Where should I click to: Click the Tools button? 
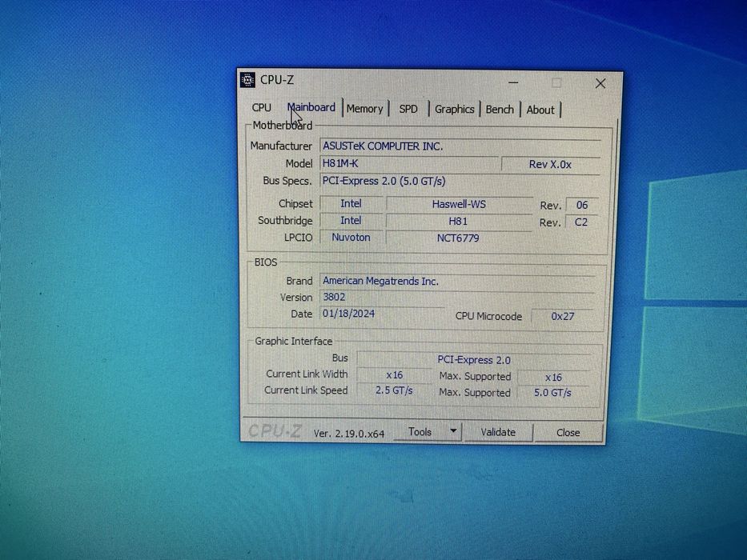click(x=420, y=432)
